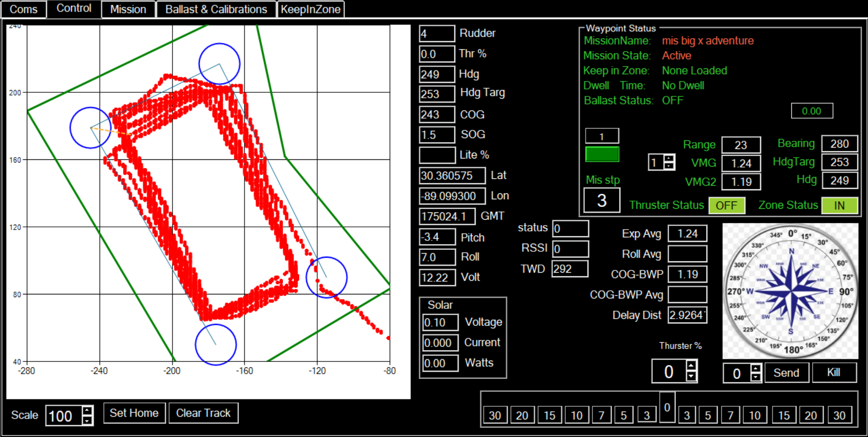Decrease Scale value with down arrow
Viewport: 868px width, 437px height.
coord(87,420)
